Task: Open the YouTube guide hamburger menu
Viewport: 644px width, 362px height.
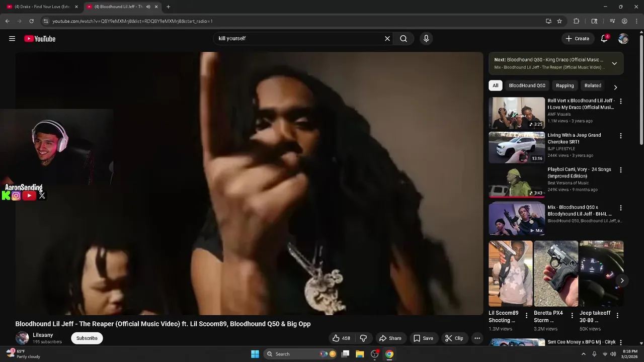Action: click(12, 39)
